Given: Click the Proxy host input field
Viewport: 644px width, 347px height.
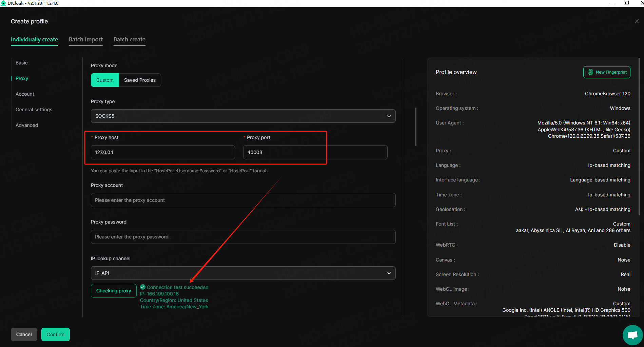Looking at the screenshot, I should (163, 152).
